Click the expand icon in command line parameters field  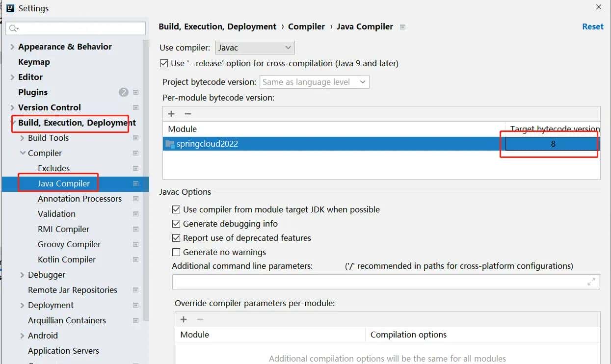click(591, 282)
